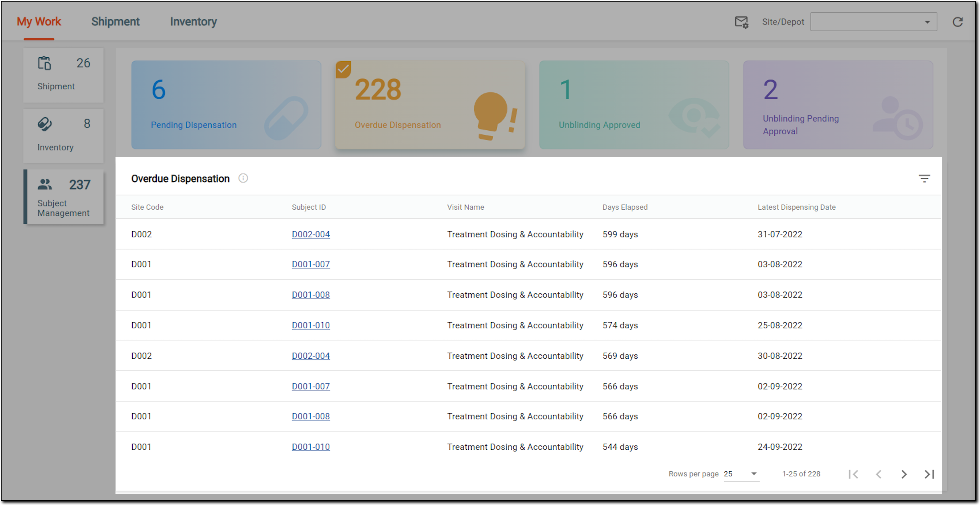Click the Days Elapsed column header
The image size is (980, 505).
tap(625, 207)
